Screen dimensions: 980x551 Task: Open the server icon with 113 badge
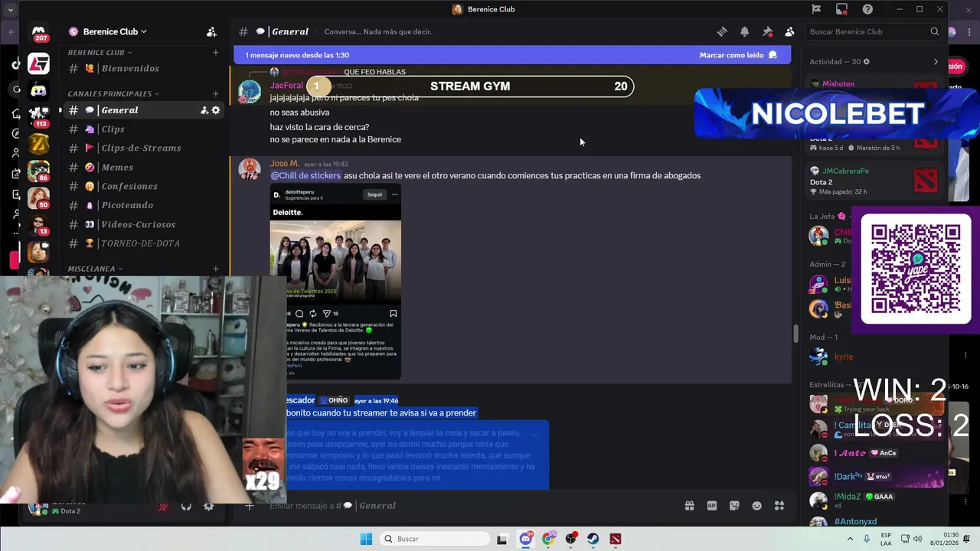click(x=38, y=116)
